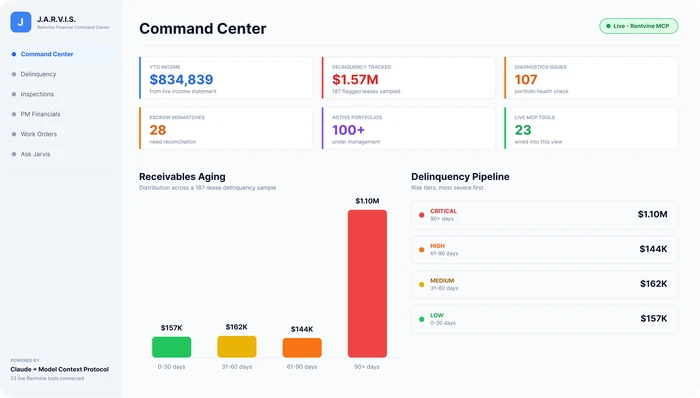
Task: Click the $157K label above green bar
Action: [x=171, y=328]
